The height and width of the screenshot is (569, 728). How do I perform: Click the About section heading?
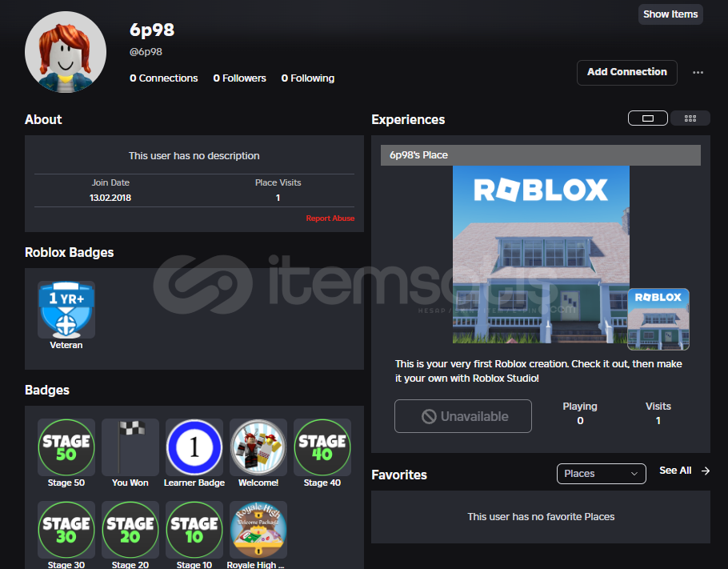[x=43, y=119]
